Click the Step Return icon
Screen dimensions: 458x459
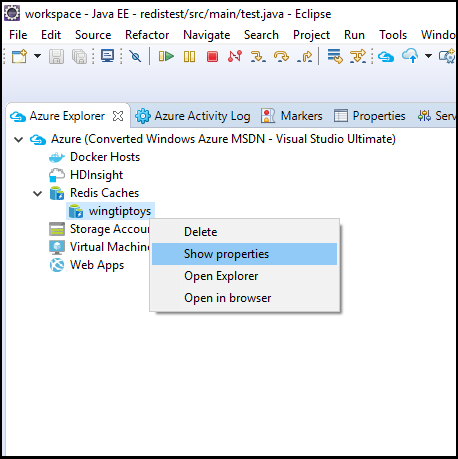click(305, 56)
